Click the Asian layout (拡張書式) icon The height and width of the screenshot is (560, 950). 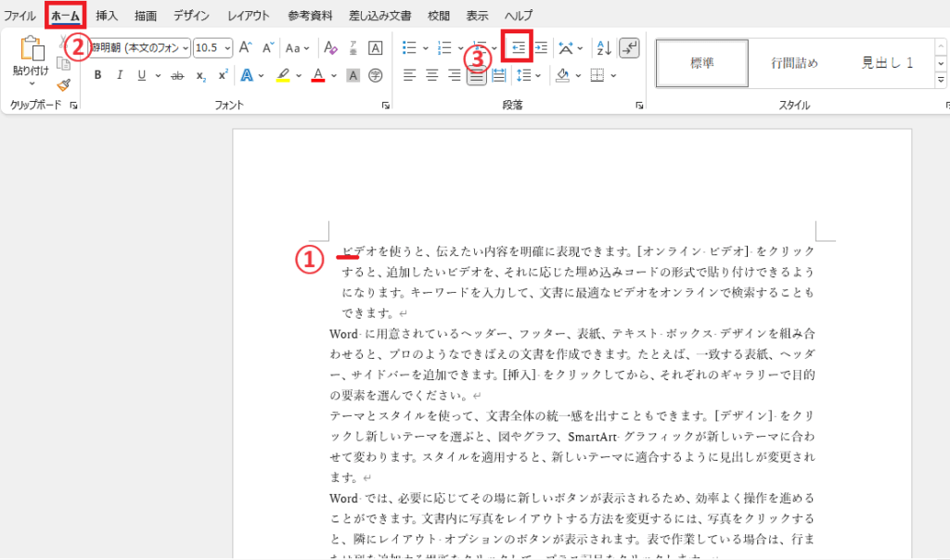[566, 48]
